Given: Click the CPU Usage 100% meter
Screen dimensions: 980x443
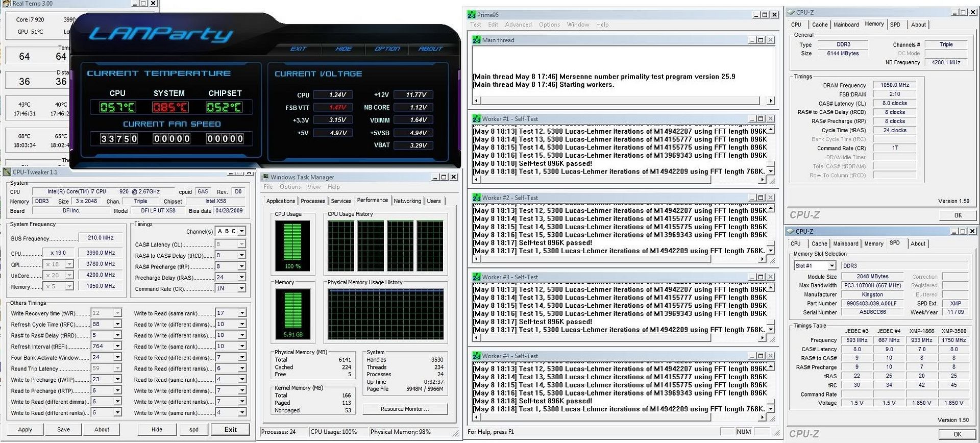Looking at the screenshot, I should 292,246.
